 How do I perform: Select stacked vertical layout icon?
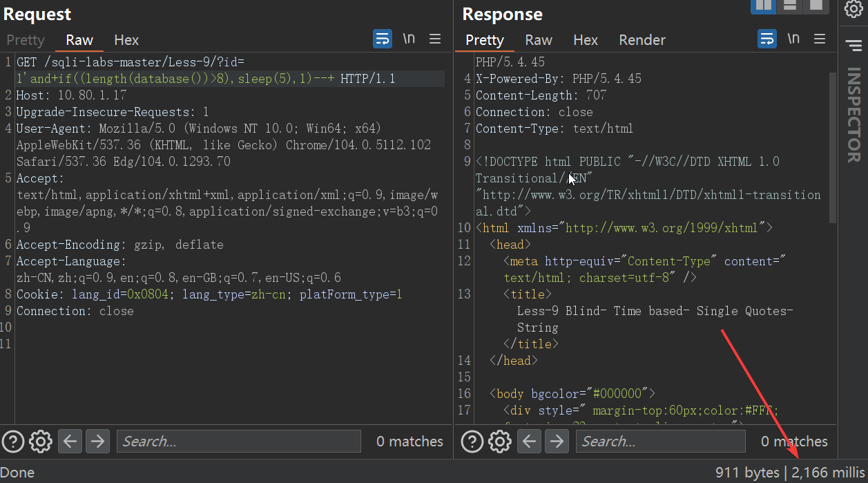(790, 6)
